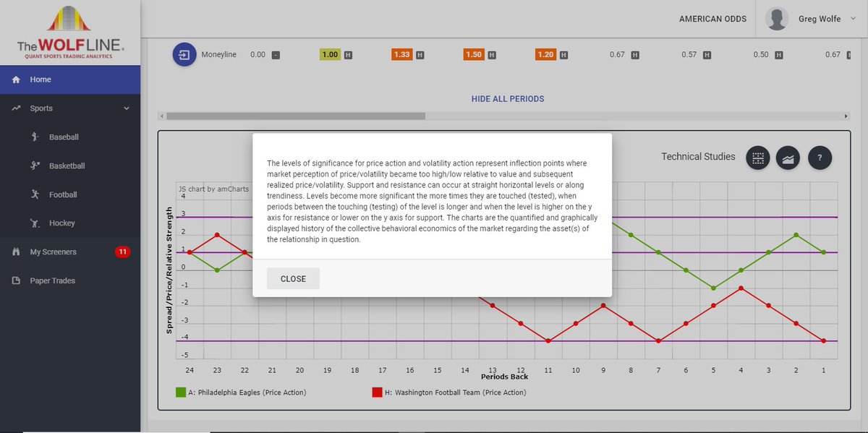The height and width of the screenshot is (433, 868).
Task: Click the H badge beside 0.57
Action: (x=707, y=55)
